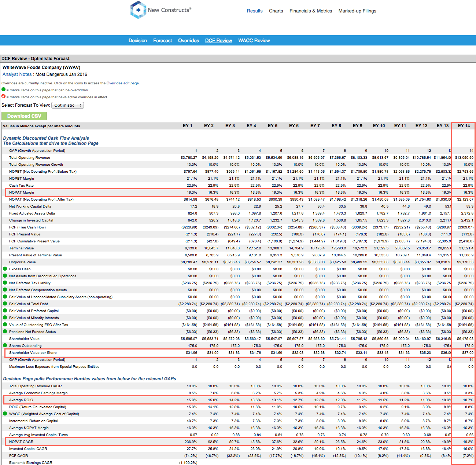Click the red checkmark legend icon for active overrides
Image resolution: width=476 pixels, height=465 pixels.
(x=4, y=96)
